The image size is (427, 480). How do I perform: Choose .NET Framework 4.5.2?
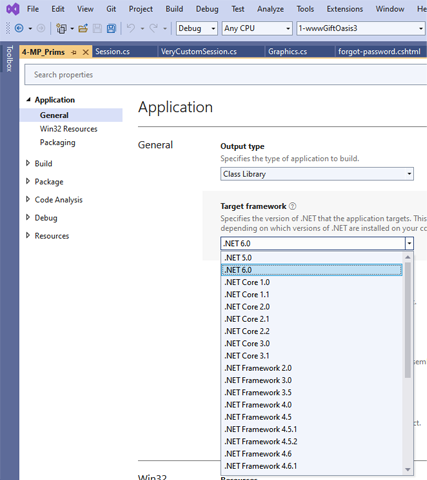[x=312, y=441]
